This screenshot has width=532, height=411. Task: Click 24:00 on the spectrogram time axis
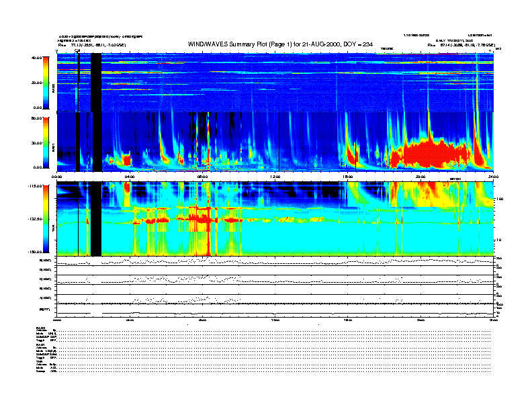[493, 177]
